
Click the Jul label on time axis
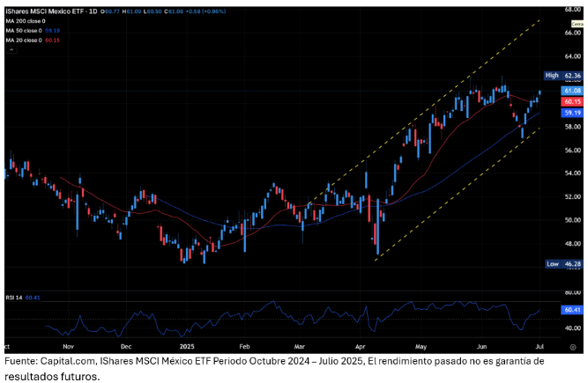tap(540, 347)
